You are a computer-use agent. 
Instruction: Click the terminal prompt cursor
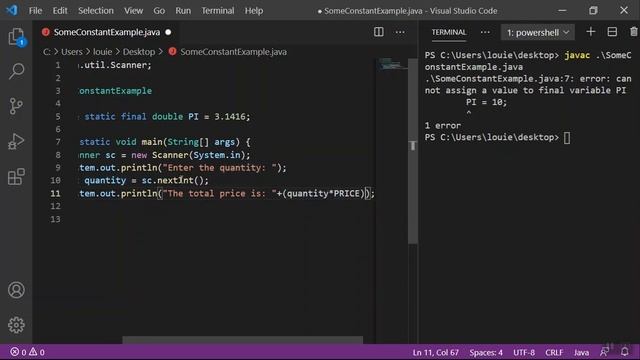click(567, 138)
